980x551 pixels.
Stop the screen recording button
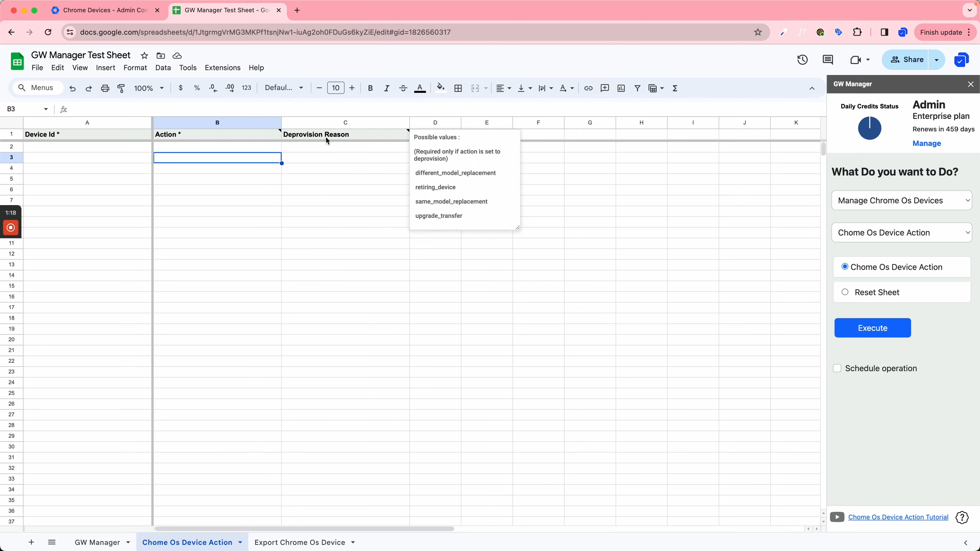(11, 228)
